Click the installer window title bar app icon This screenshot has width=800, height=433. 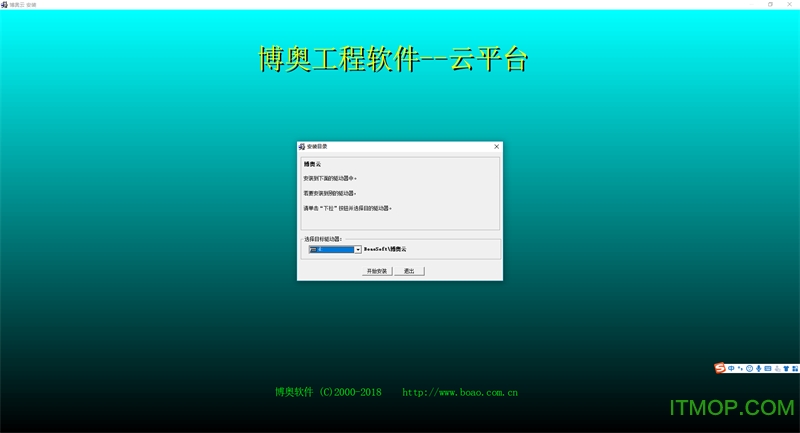pos(4,5)
